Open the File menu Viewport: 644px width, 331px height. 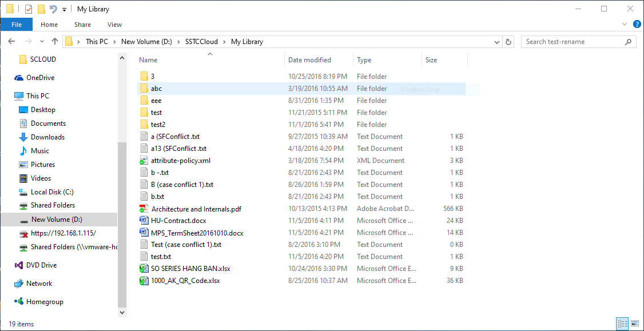(17, 25)
